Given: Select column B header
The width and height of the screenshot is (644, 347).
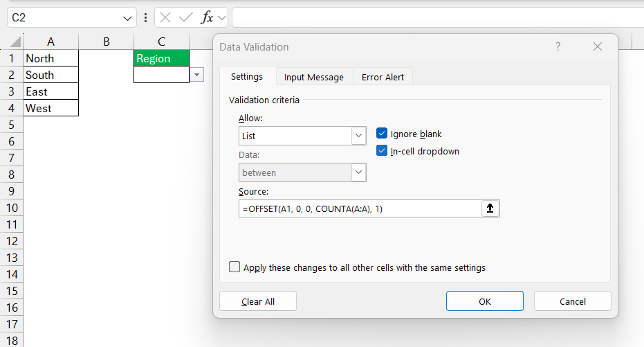Looking at the screenshot, I should pos(107,42).
